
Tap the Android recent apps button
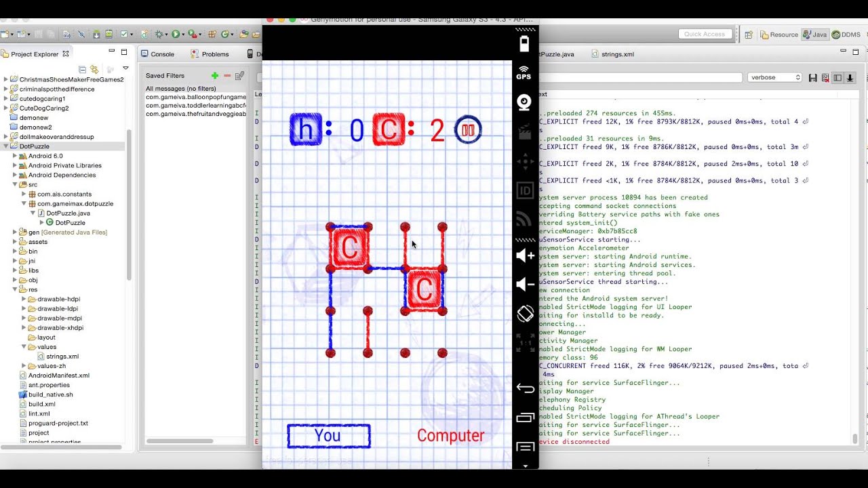(525, 418)
